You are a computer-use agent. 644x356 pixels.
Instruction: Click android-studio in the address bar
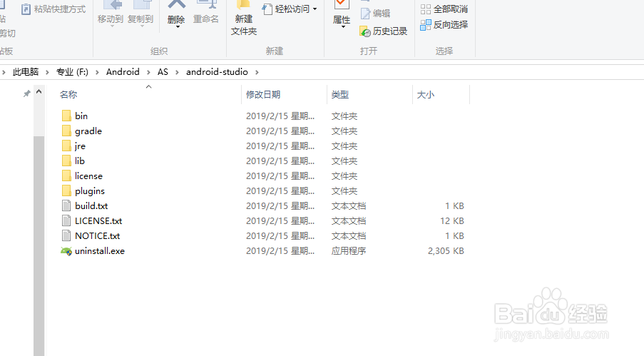(x=217, y=72)
